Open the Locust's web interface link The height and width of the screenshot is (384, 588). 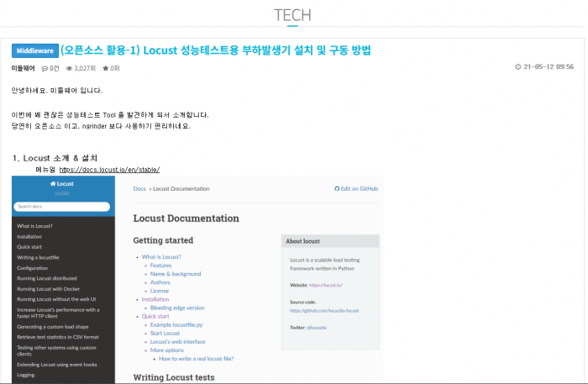(x=178, y=342)
